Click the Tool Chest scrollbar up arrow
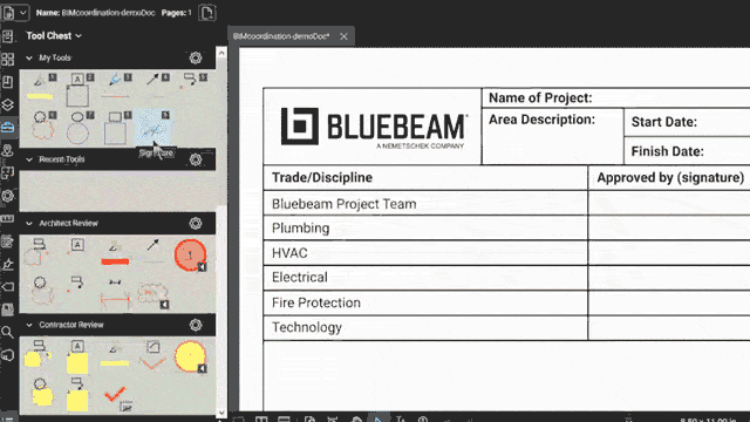The width and height of the screenshot is (750, 422). tap(221, 53)
